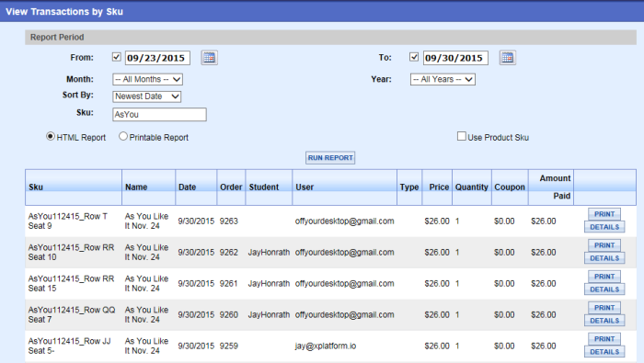The width and height of the screenshot is (644, 363).
Task: Select the Printable Report radio button
Action: click(122, 136)
